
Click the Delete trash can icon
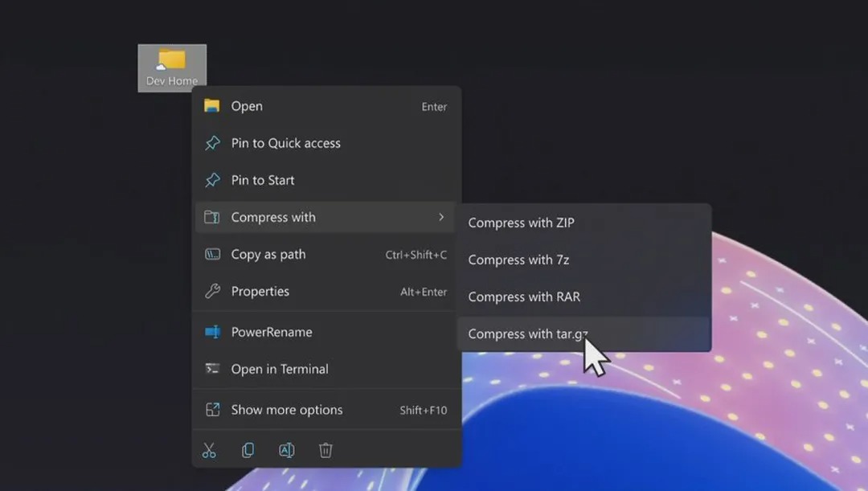pyautogui.click(x=325, y=450)
